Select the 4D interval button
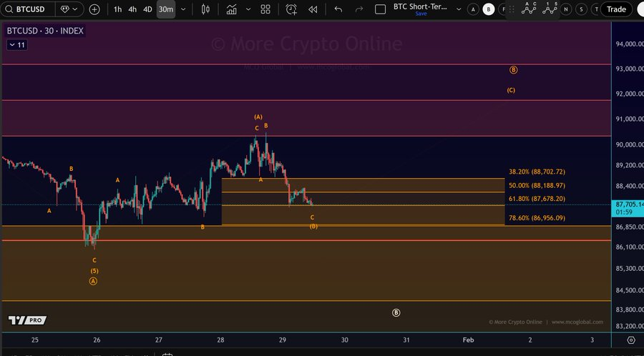The image size is (644, 356). pyautogui.click(x=148, y=9)
